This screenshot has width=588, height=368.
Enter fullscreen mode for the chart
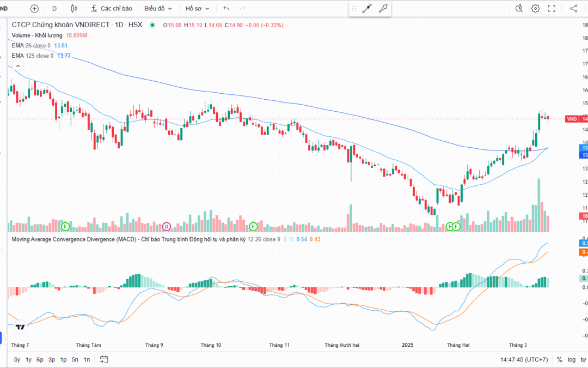(552, 9)
